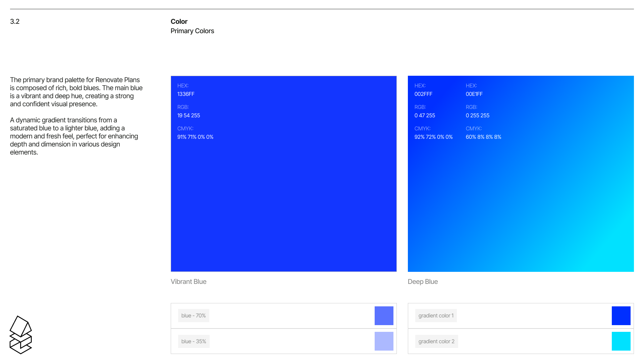Click the RGB value 0 47 255
Image resolution: width=644 pixels, height=362 pixels.
(425, 115)
